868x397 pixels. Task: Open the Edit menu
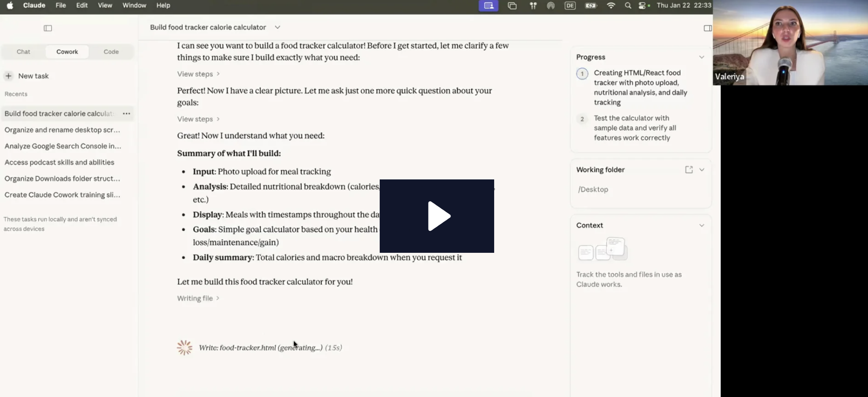click(81, 6)
